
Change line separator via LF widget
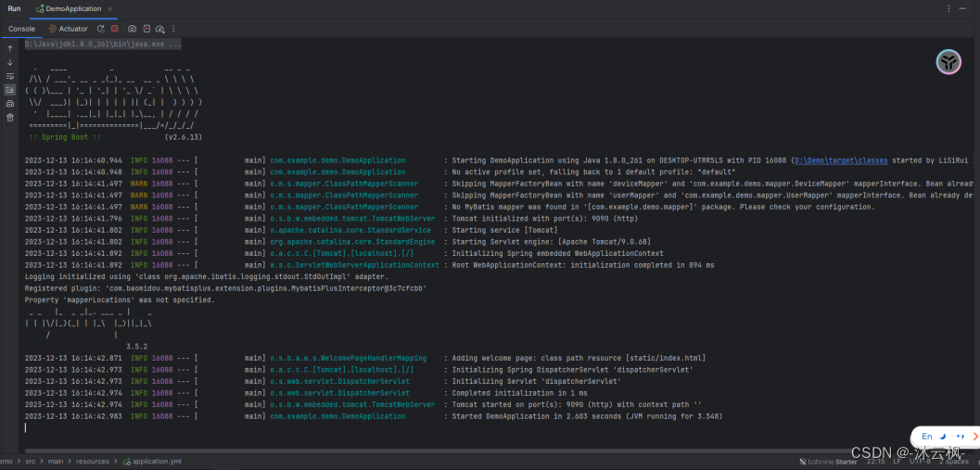coord(897,462)
